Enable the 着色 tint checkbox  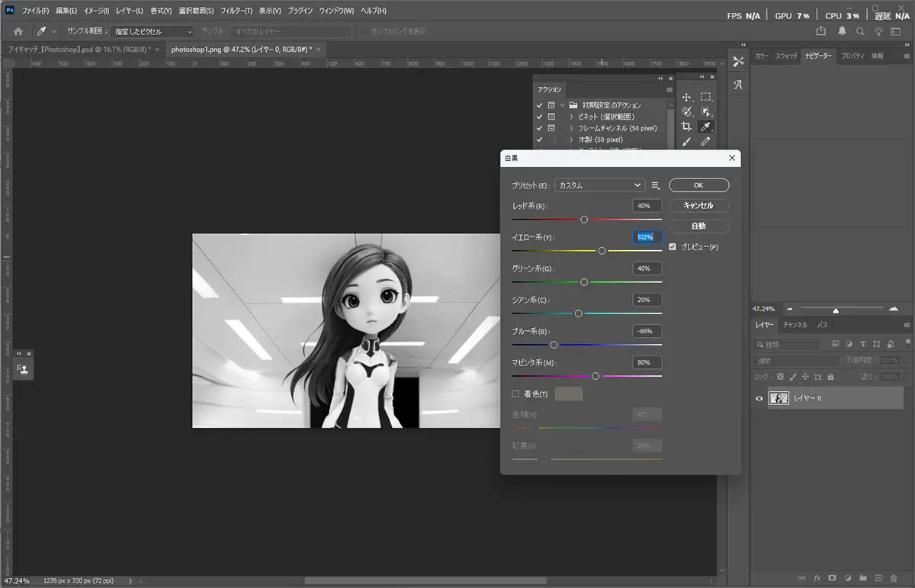tap(515, 394)
